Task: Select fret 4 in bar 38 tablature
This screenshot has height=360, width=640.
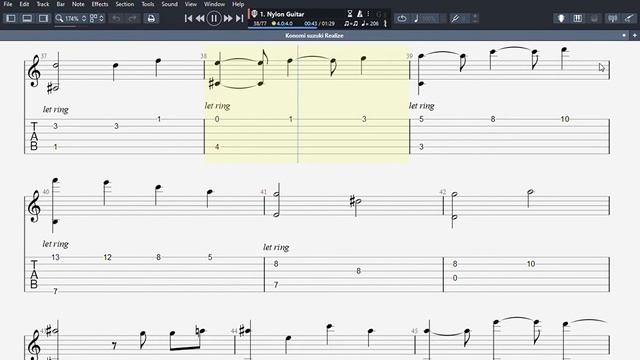Action: tap(217, 147)
